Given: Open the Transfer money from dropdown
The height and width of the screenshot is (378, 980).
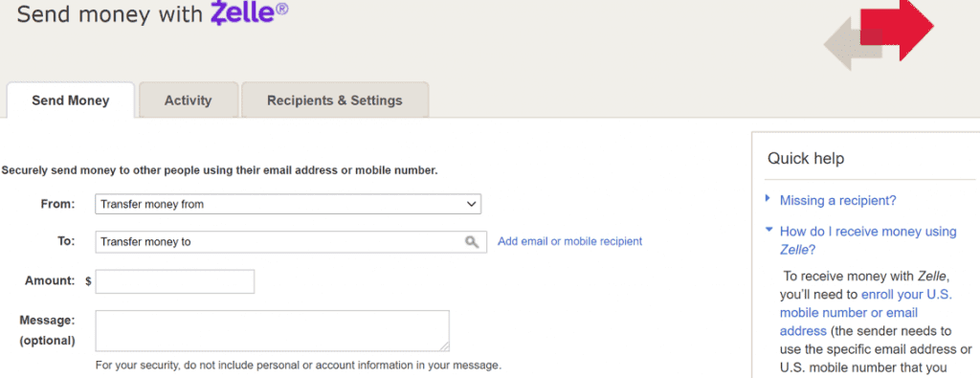Looking at the screenshot, I should coord(288,204).
